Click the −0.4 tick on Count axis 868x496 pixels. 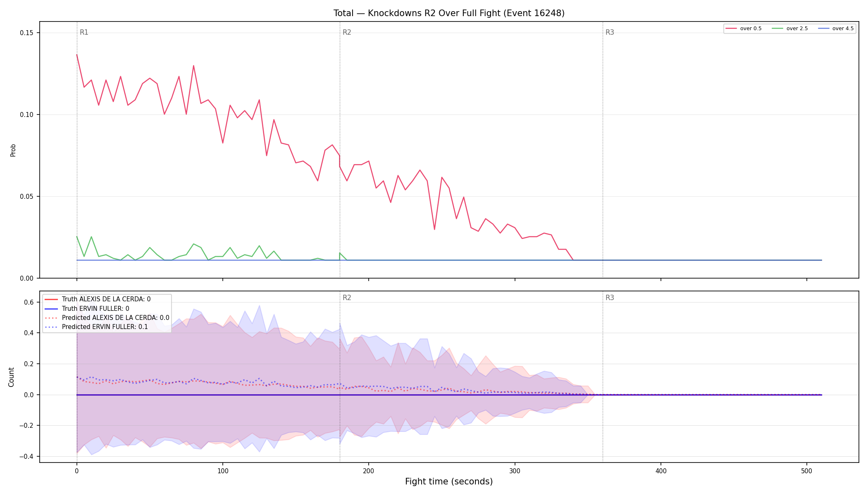point(26,457)
